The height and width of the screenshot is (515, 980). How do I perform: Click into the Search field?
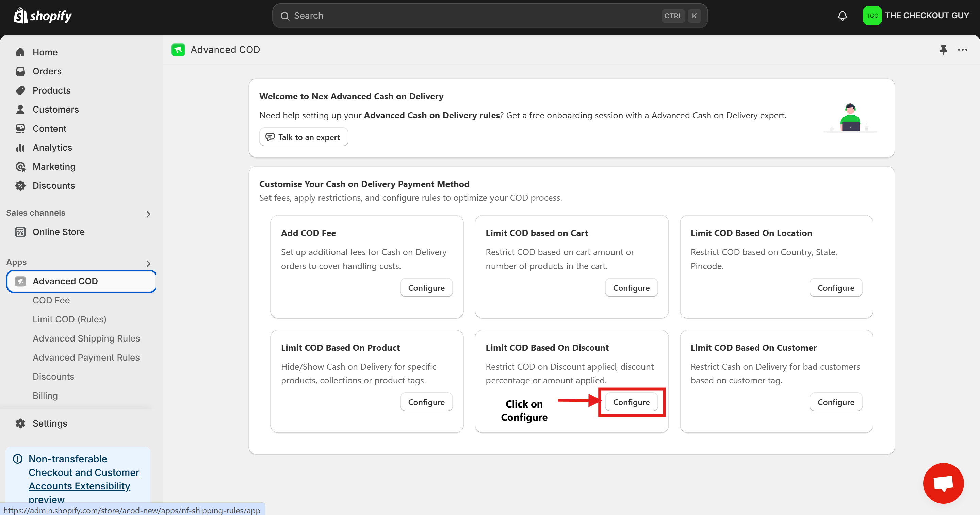coord(490,16)
